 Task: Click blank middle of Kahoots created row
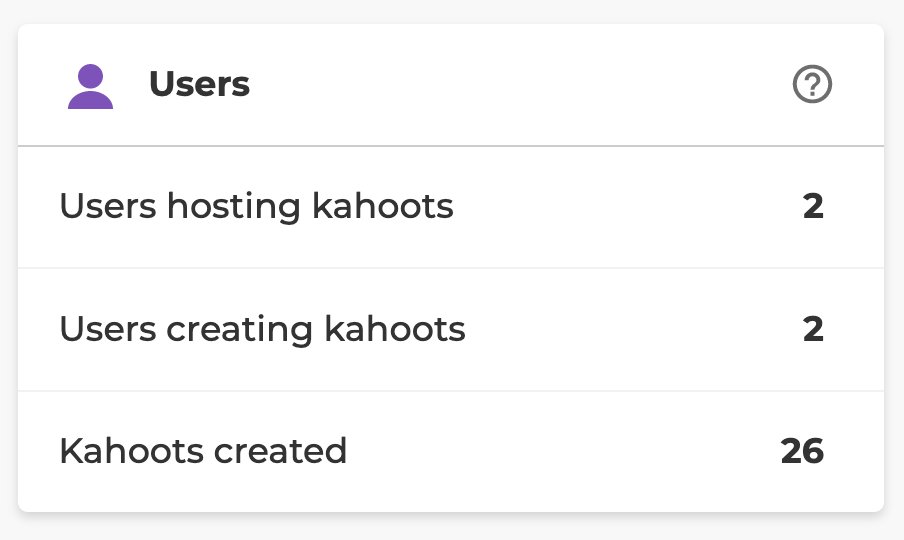[560, 451]
